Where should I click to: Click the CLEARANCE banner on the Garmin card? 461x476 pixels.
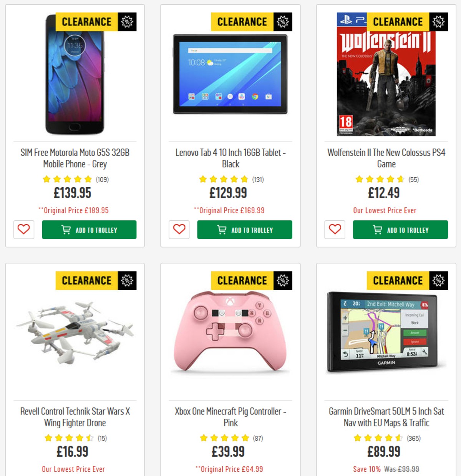(398, 280)
